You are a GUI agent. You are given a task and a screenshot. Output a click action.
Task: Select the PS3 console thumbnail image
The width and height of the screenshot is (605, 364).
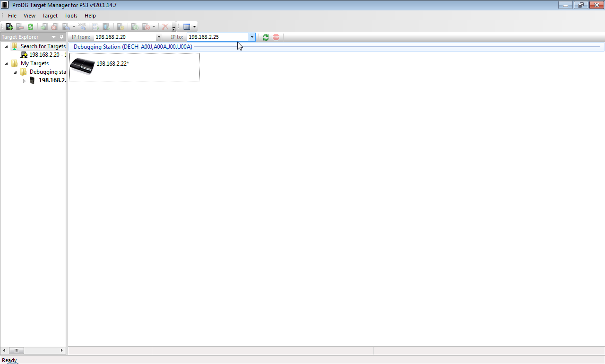82,67
